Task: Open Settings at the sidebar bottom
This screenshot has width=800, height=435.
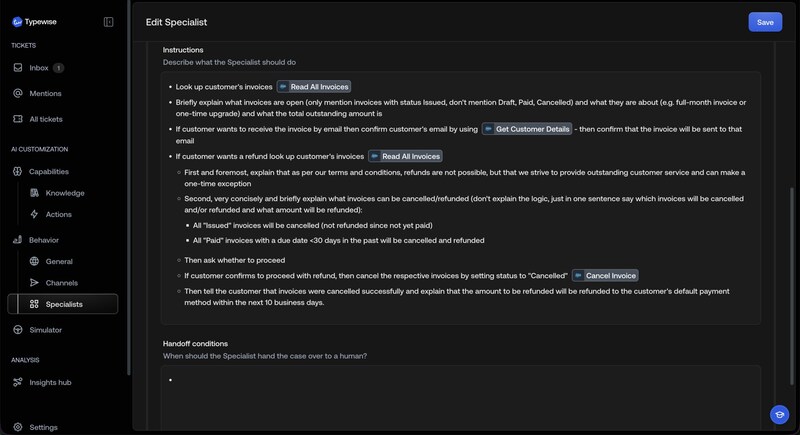Action: pyautogui.click(x=43, y=427)
